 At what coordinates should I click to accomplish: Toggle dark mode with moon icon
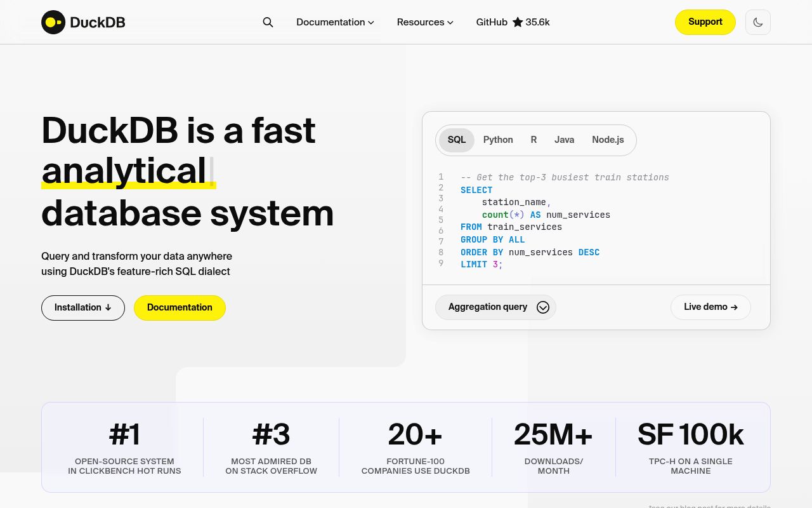(x=757, y=22)
